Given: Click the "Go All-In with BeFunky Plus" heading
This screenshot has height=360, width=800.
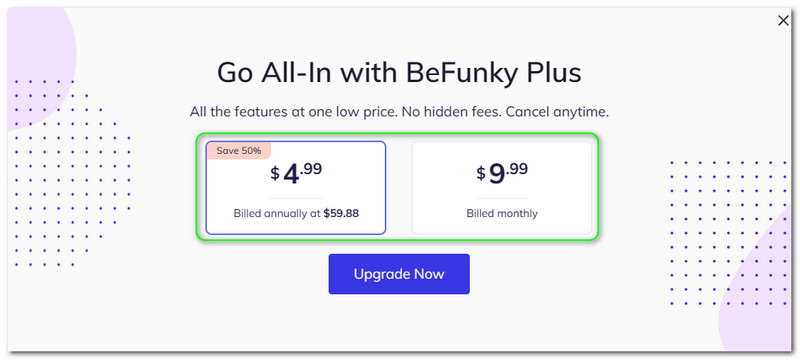Looking at the screenshot, I should (x=399, y=73).
